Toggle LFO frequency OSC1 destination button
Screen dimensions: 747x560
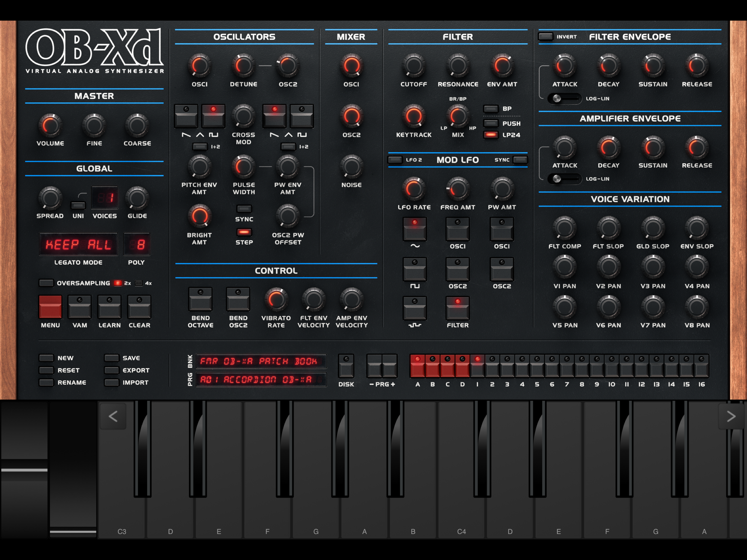coord(458,229)
